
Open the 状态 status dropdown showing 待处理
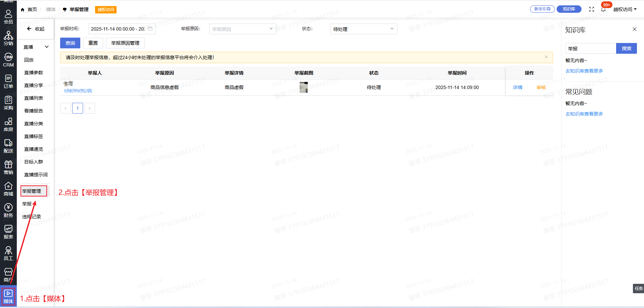point(363,29)
